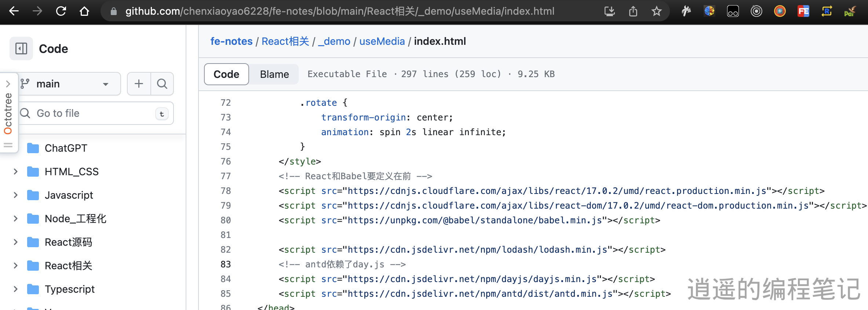Open the search magnifier beside main branch

point(162,84)
